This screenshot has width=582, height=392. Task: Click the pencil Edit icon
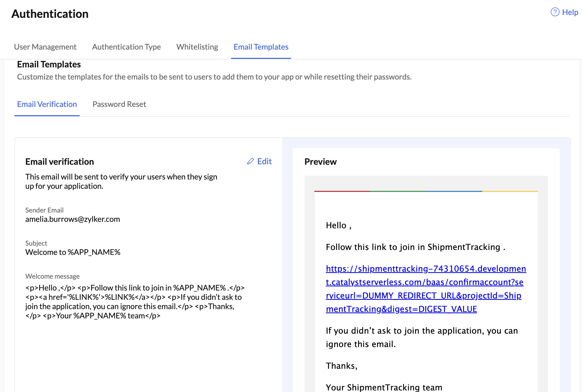tap(250, 161)
